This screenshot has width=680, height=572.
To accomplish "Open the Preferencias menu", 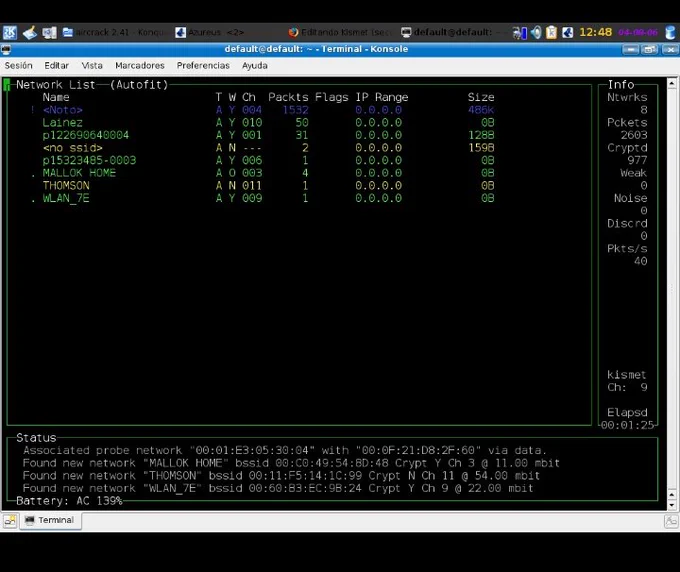I will click(203, 65).
